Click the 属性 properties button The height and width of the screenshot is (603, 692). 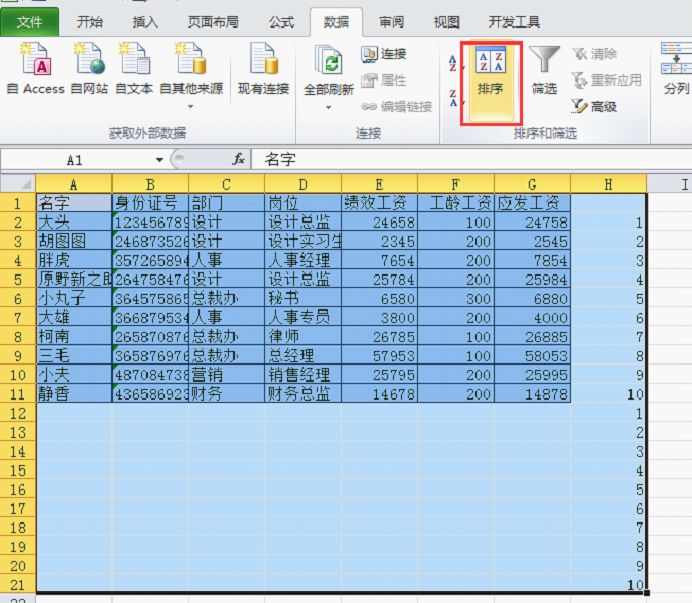[x=384, y=80]
